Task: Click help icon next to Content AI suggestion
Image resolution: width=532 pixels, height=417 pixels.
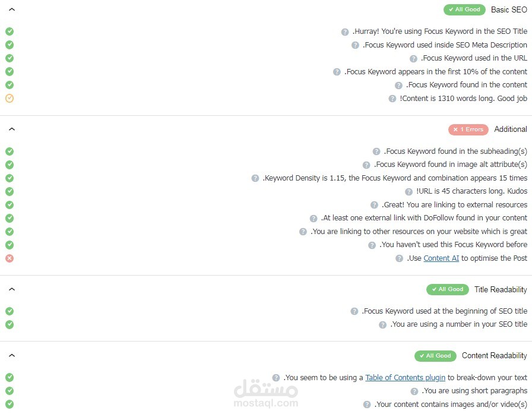Action: (399, 258)
